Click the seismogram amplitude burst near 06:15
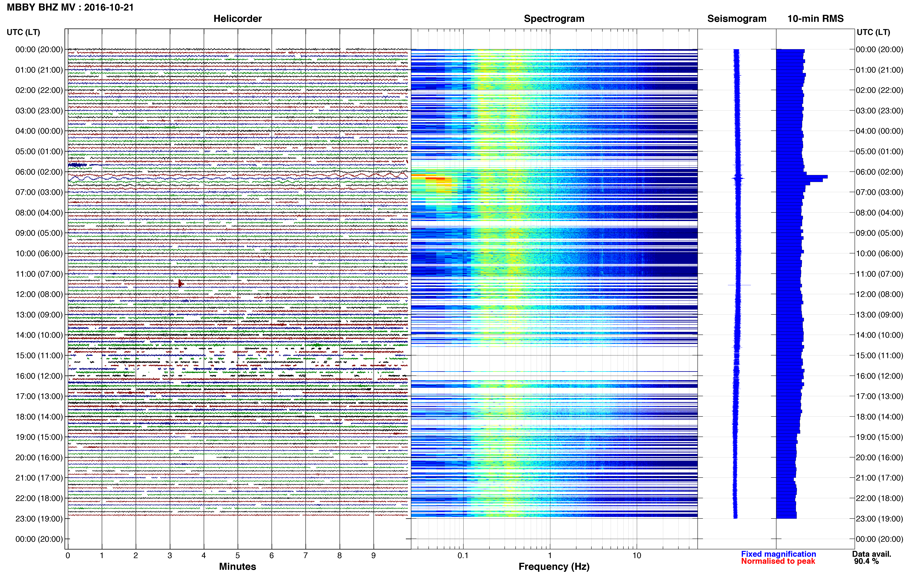This screenshot has height=578, width=924. (738, 178)
